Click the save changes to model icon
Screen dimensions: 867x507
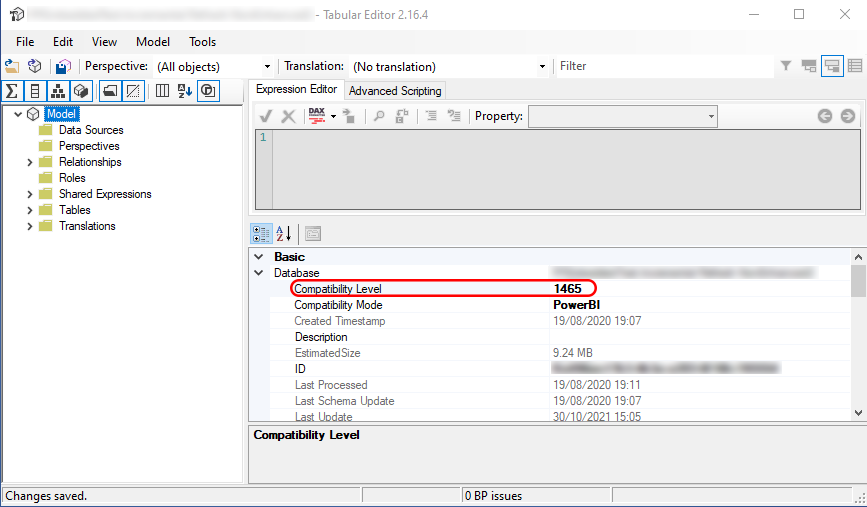(x=63, y=66)
